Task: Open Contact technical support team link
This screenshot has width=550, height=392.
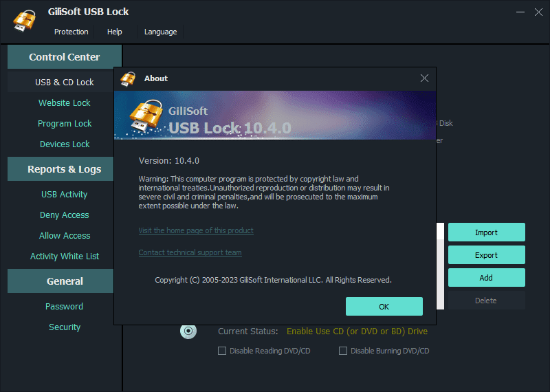Action: pyautogui.click(x=190, y=252)
